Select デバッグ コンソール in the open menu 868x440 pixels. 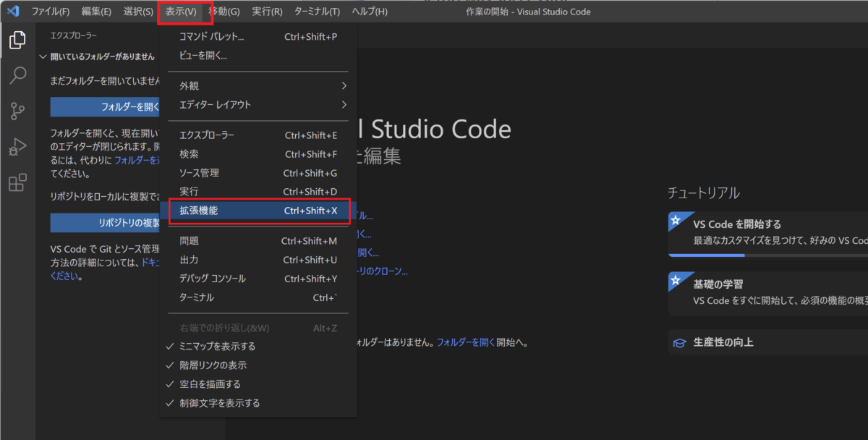click(x=217, y=278)
